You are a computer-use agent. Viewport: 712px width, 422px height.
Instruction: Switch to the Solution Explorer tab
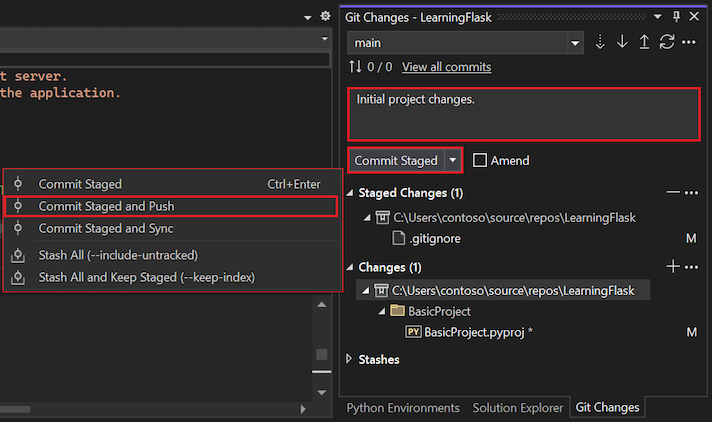516,408
